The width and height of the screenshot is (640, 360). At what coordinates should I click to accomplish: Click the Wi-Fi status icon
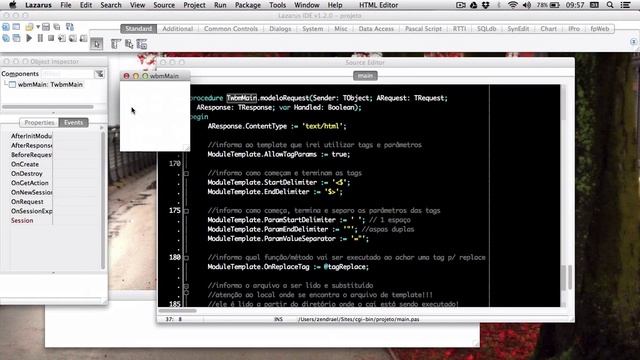point(513,5)
